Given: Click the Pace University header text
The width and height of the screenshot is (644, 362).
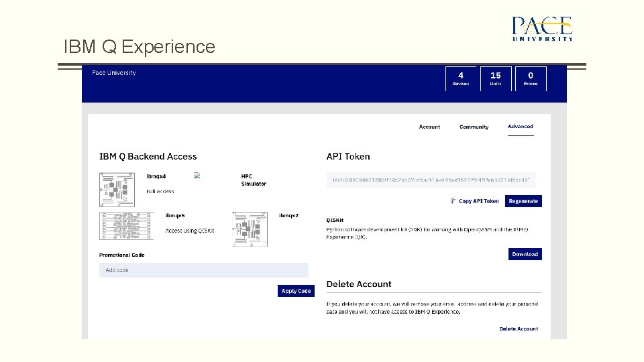Looking at the screenshot, I should point(114,72).
